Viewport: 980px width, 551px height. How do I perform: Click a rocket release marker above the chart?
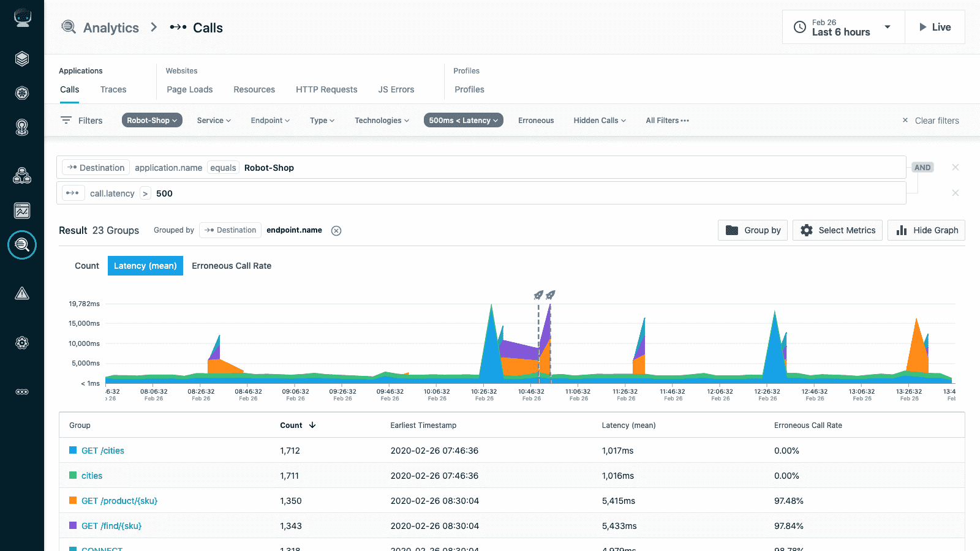click(x=537, y=294)
